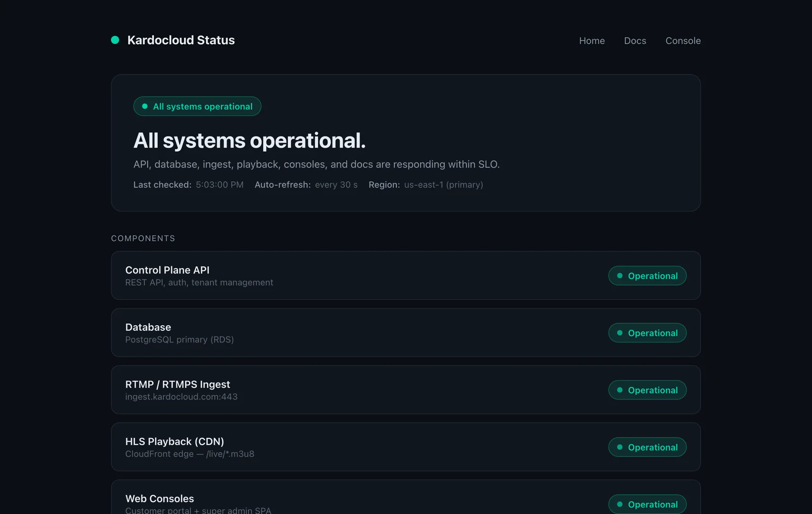Select the HLS Playback (CDN) component name

[175, 441]
